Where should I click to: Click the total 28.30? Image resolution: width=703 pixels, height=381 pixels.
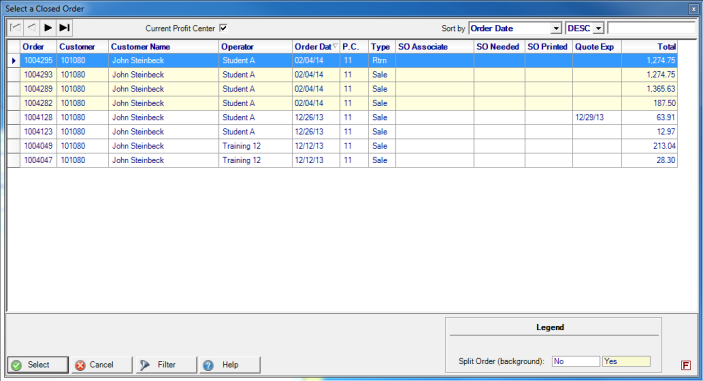[649, 160]
